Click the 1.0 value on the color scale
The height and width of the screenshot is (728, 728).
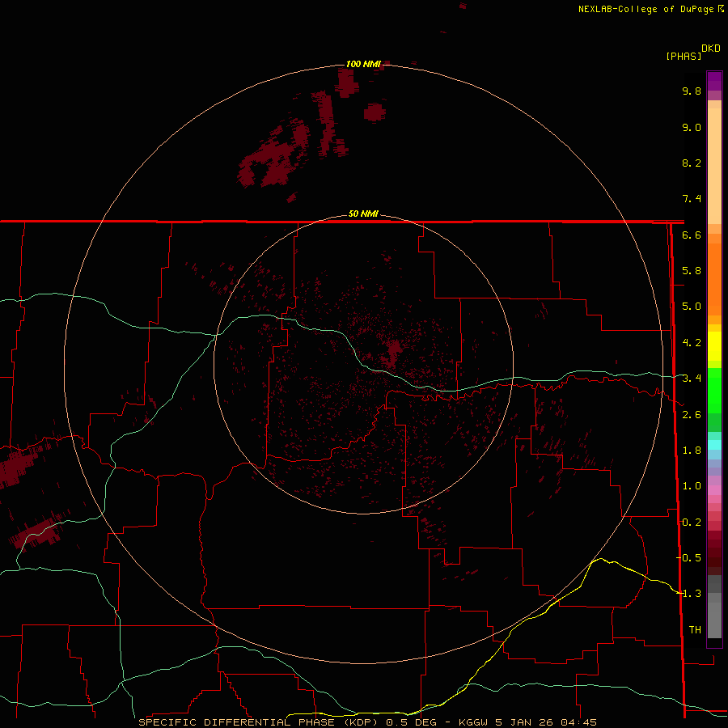(x=692, y=486)
